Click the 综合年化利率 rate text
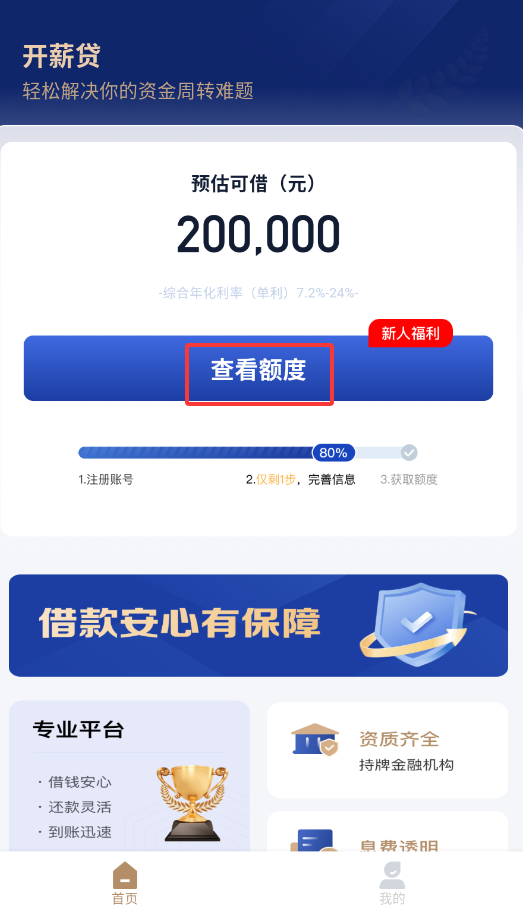Viewport: 523px width, 915px height. point(259,293)
